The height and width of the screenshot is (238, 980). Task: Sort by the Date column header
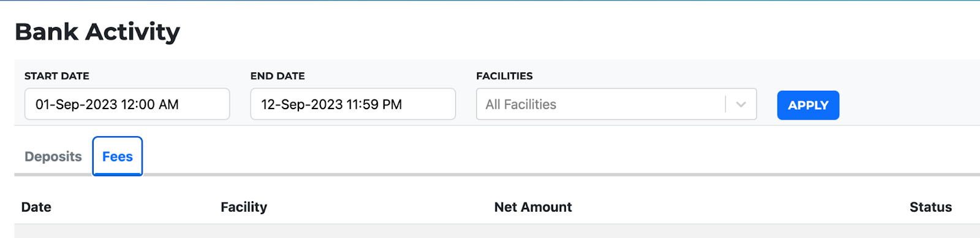click(x=36, y=207)
